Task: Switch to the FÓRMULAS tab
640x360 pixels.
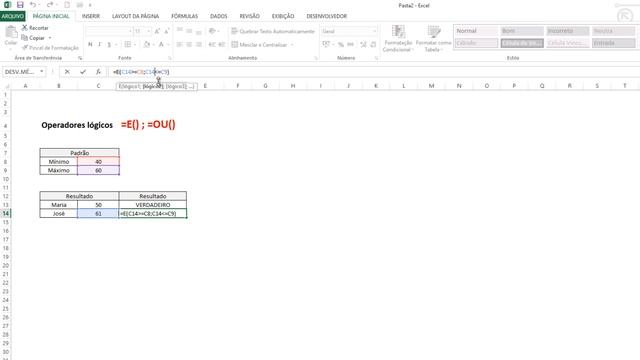Action: tap(184, 16)
